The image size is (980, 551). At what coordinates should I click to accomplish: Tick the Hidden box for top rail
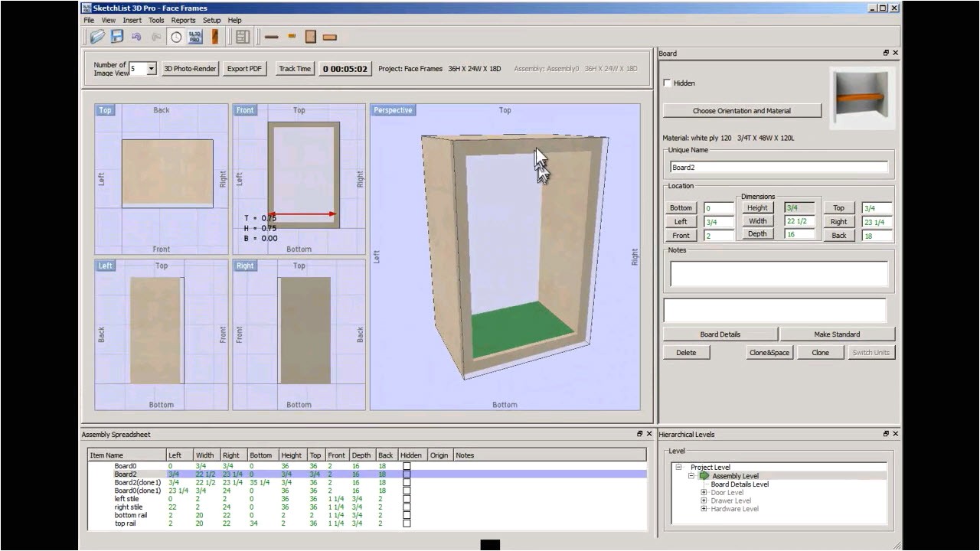tap(407, 523)
